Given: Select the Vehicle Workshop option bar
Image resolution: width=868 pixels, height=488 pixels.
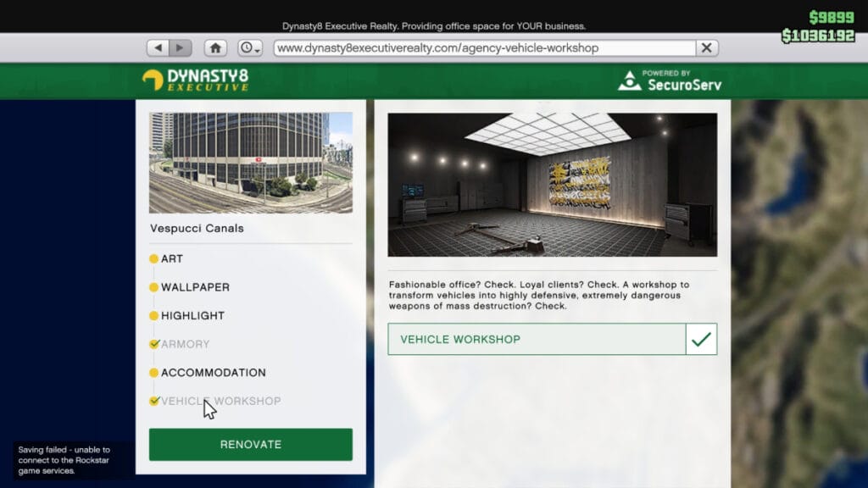Looking at the screenshot, I should point(536,339).
